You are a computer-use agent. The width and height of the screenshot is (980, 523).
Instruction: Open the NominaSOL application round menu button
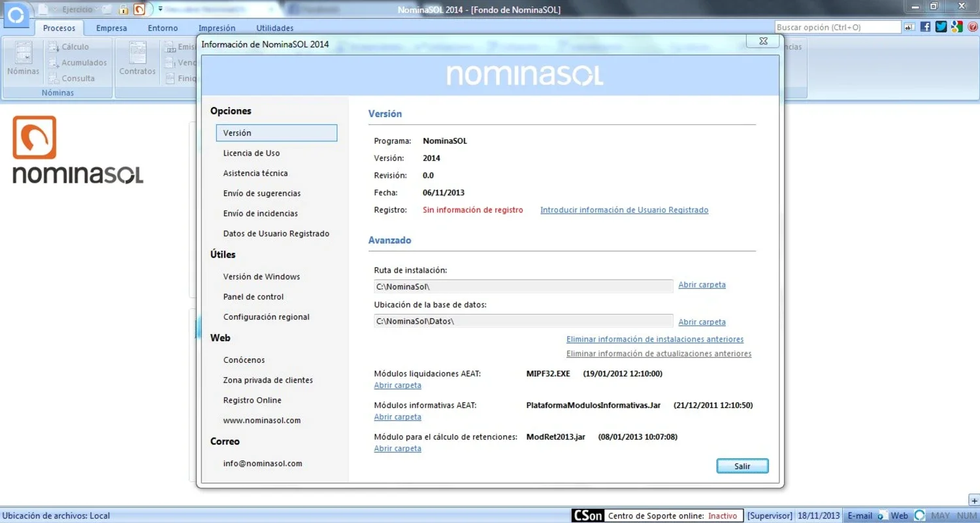[x=16, y=14]
